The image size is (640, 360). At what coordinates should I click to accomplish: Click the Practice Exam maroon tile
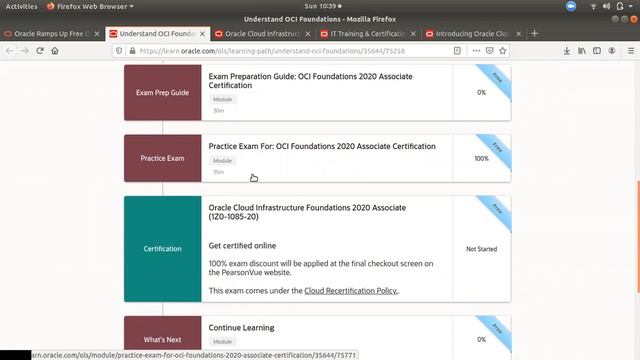(x=162, y=158)
